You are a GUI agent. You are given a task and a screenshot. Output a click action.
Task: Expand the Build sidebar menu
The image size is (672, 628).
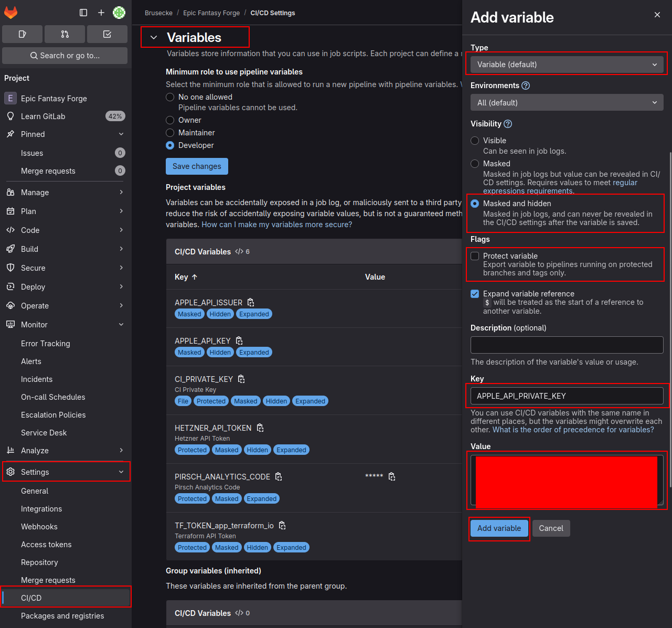pos(65,249)
